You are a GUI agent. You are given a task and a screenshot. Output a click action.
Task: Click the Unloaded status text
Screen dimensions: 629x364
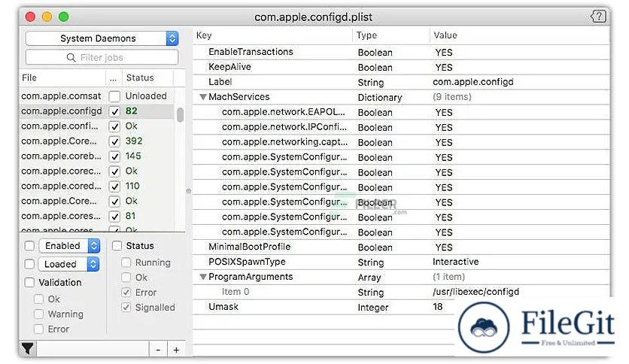pyautogui.click(x=146, y=96)
